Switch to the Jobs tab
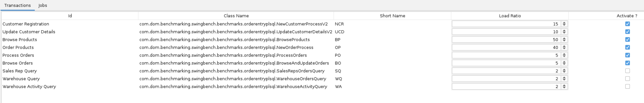 [43, 5]
